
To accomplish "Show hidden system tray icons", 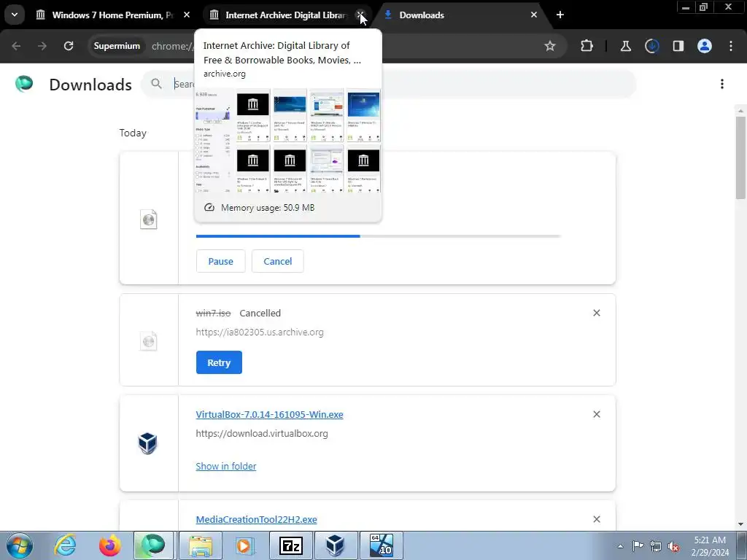I will click(x=620, y=546).
